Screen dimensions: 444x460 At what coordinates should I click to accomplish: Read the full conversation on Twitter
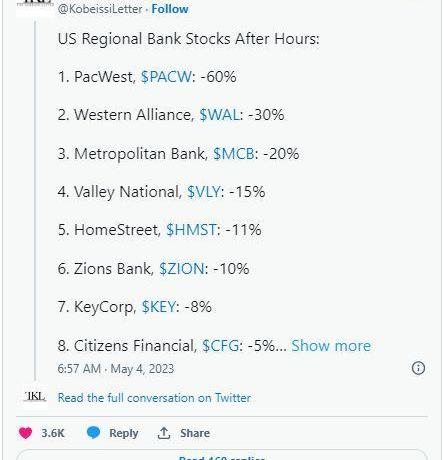click(x=154, y=398)
